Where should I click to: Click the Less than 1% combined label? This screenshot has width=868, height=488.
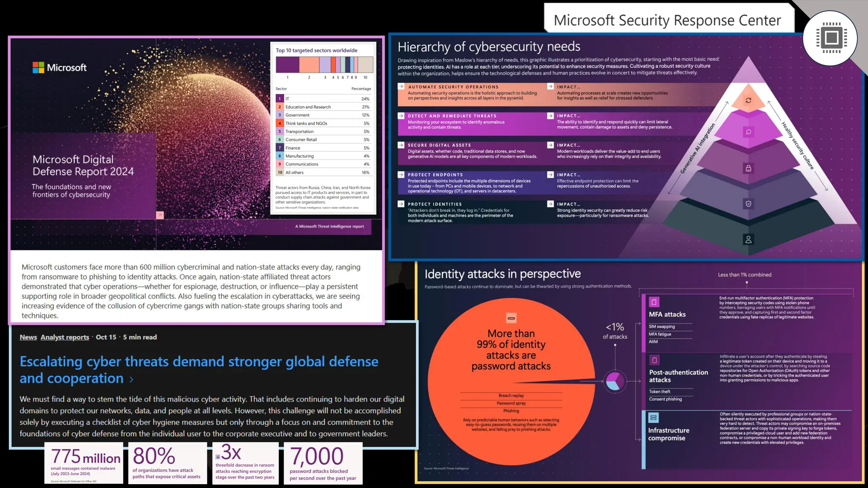pyautogui.click(x=745, y=275)
